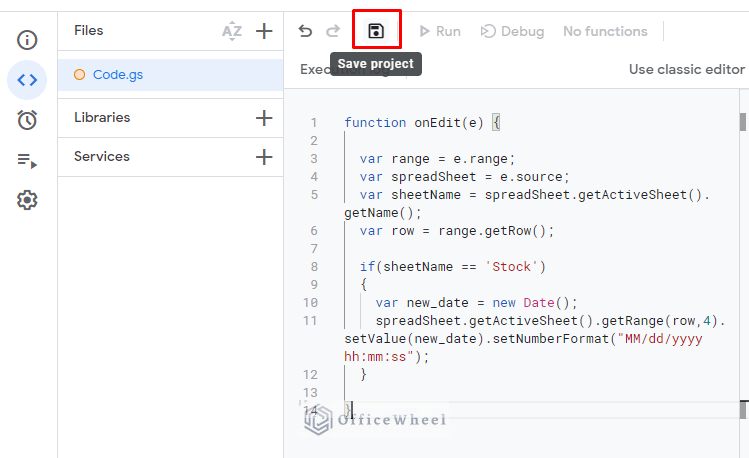Viewport: 749px width, 458px height.
Task: Click line number 13 in gutter
Action: (x=310, y=393)
